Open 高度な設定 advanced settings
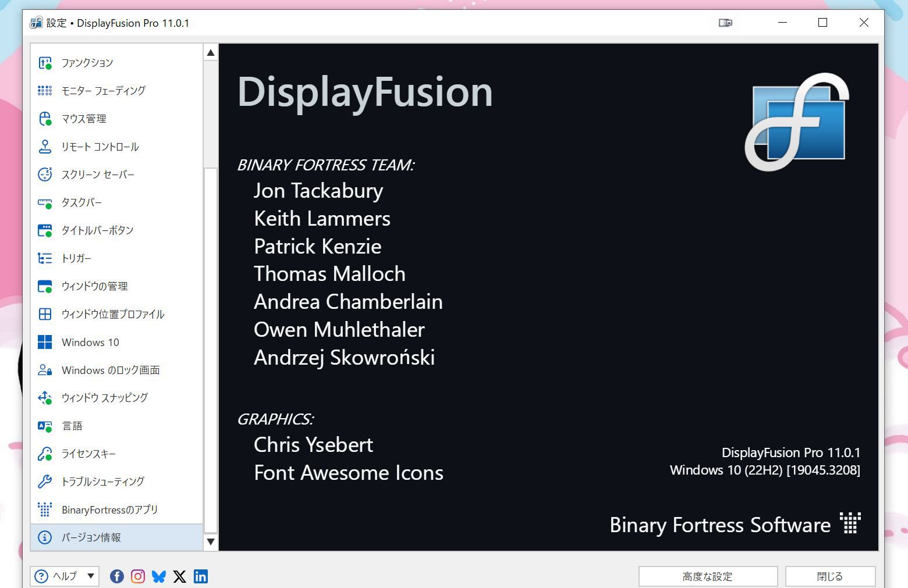Screen dimensions: 908x588 [x=708, y=576]
